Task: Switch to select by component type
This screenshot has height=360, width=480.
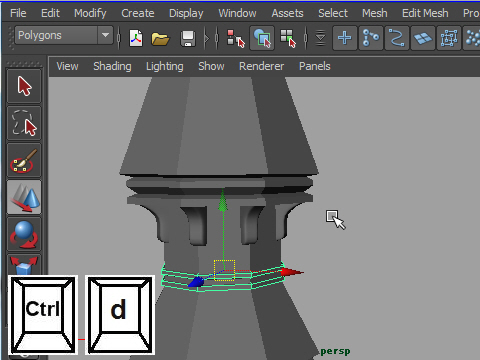Action: pos(288,38)
